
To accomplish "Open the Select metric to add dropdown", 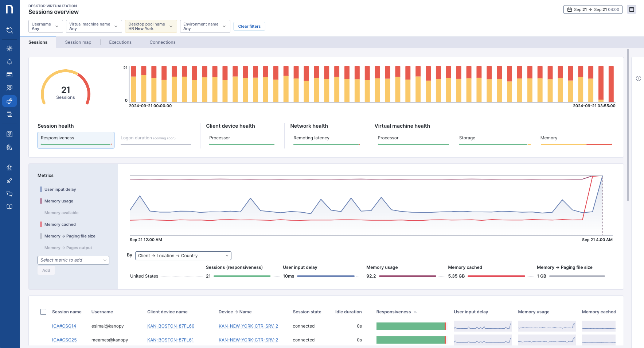I will (73, 260).
